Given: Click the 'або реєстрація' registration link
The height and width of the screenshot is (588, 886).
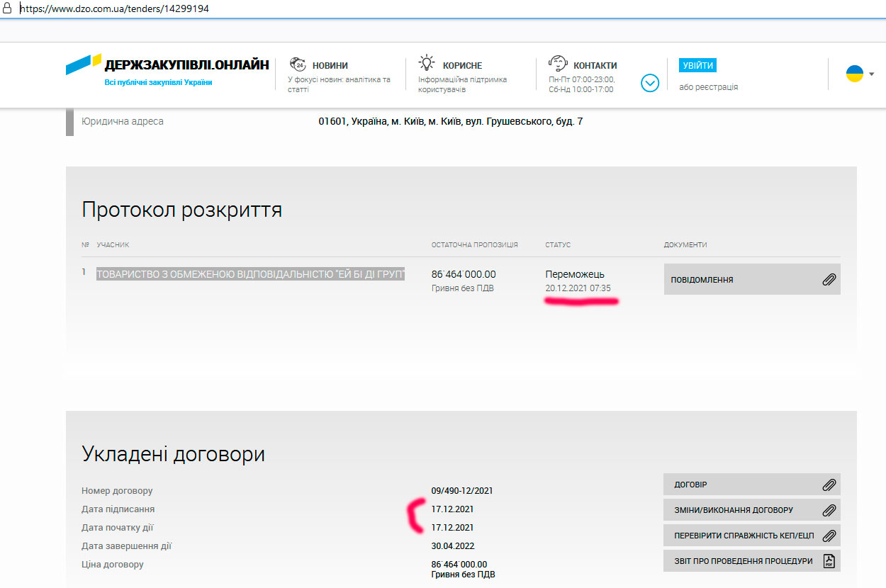Looking at the screenshot, I should [708, 87].
